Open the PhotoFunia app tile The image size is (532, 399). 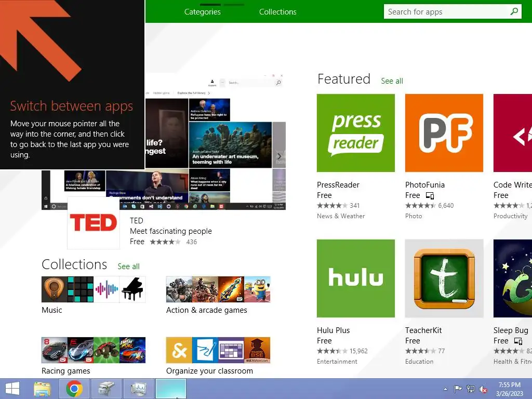[x=444, y=133]
